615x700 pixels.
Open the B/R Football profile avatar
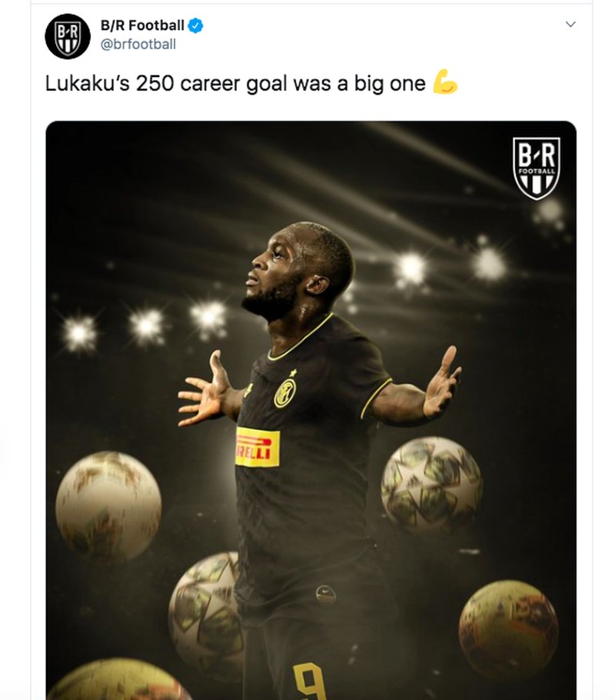[68, 36]
